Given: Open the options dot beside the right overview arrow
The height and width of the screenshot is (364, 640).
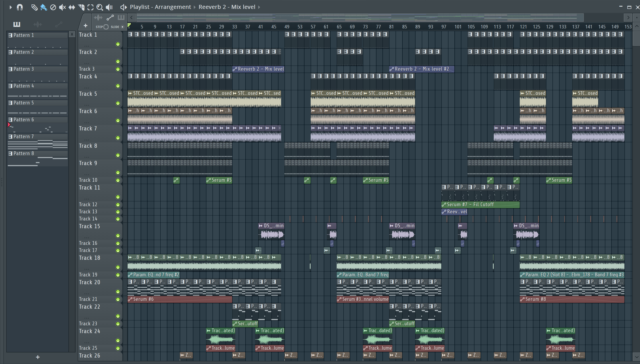Looking at the screenshot, I should click(636, 18).
